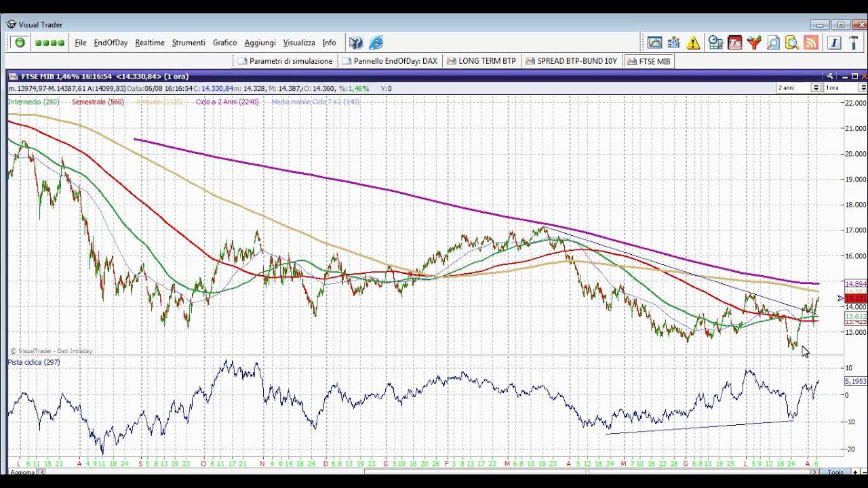Click the red 14.331 current price tag
This screenshot has height=488, width=868.
pyautogui.click(x=855, y=298)
